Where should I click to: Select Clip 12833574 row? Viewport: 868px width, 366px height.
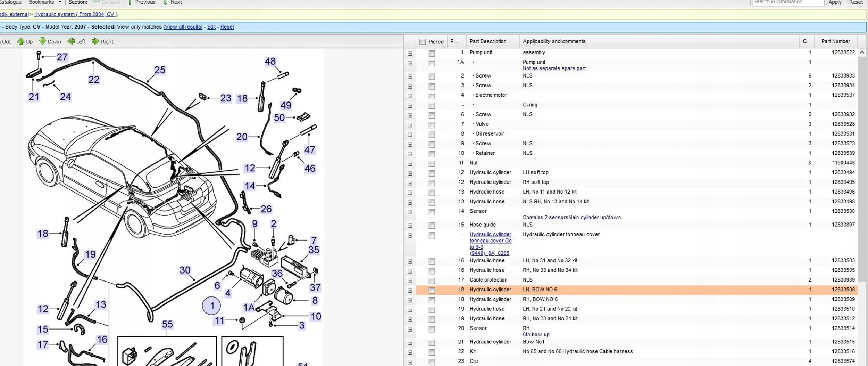point(637,361)
